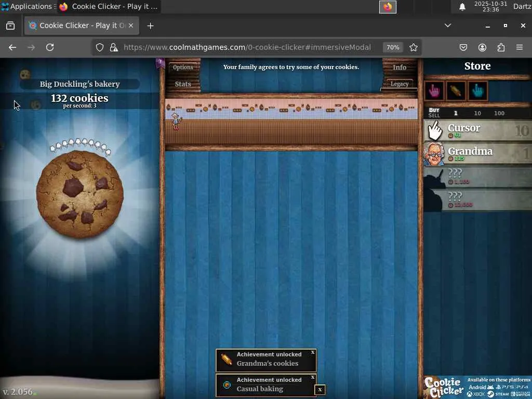This screenshot has height=399, width=532.
Task: Open the Legacy menu
Action: coord(400,84)
